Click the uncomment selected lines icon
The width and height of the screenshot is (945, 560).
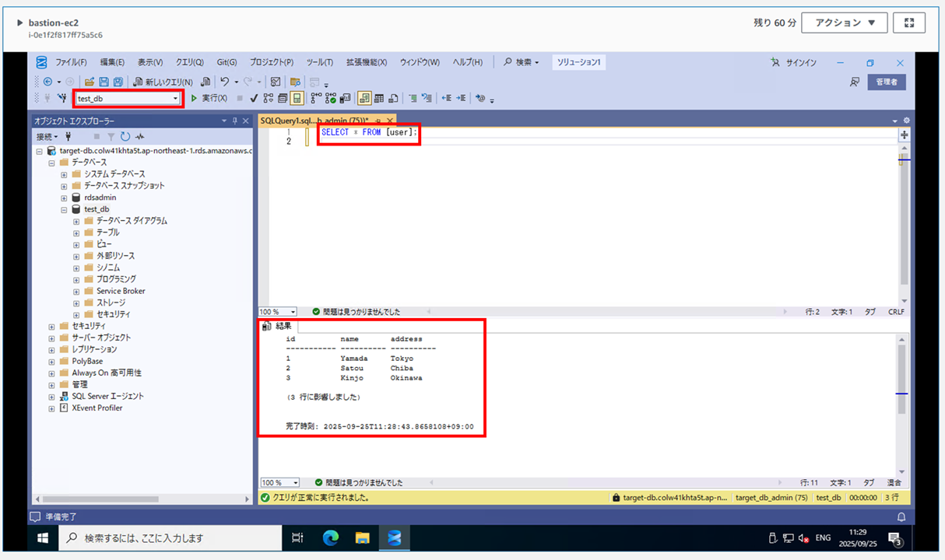click(427, 98)
